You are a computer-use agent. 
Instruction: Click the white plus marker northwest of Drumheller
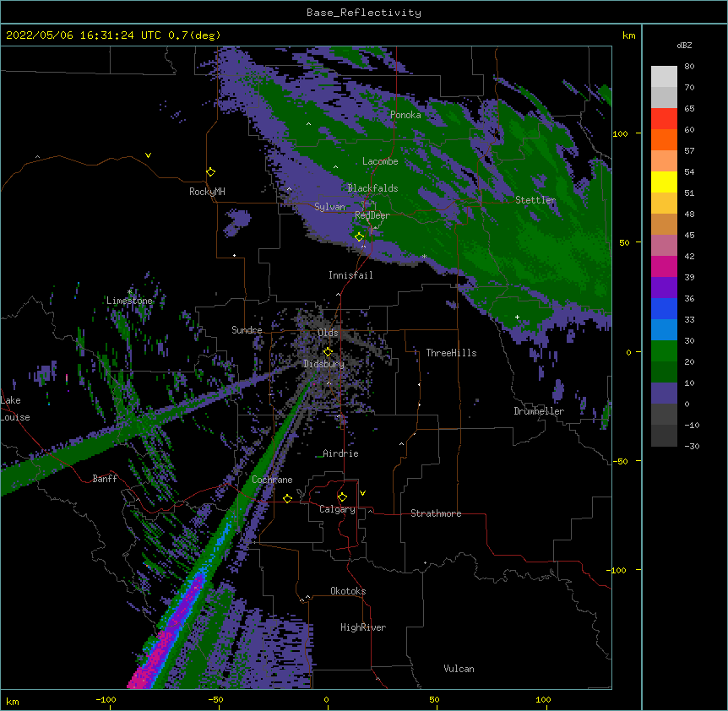pyautogui.click(x=517, y=317)
